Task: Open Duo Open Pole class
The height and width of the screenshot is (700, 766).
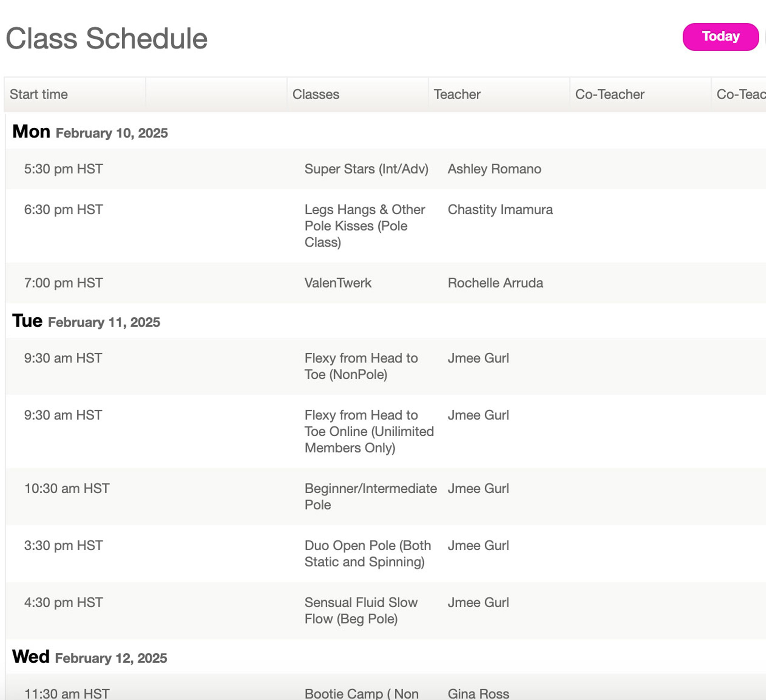Action: pos(367,554)
